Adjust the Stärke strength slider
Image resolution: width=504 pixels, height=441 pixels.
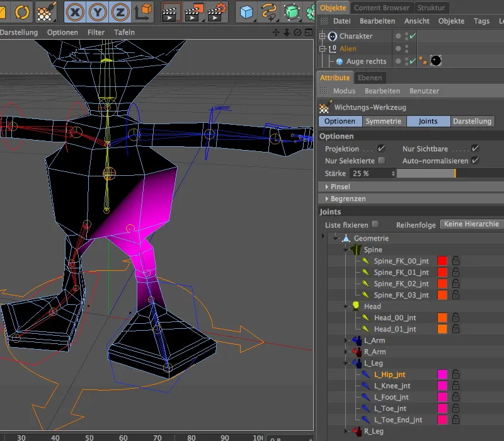point(450,174)
